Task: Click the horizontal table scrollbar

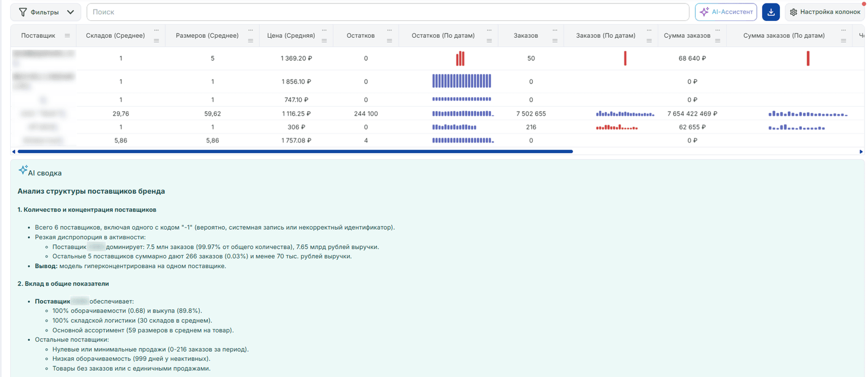Action: coord(296,152)
